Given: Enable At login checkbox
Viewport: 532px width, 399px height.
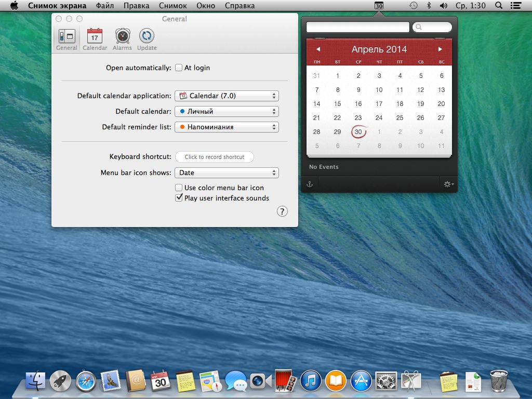Looking at the screenshot, I should coord(179,68).
